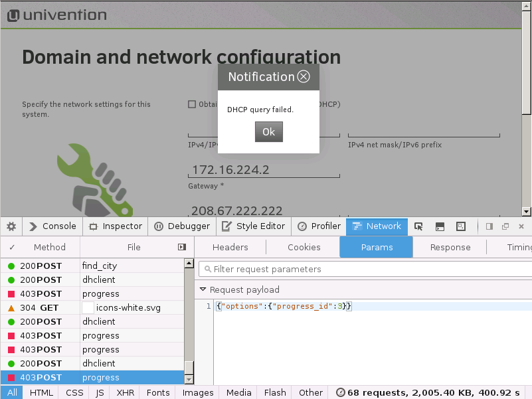Open the Response tab
532x399 pixels.
(x=450, y=247)
